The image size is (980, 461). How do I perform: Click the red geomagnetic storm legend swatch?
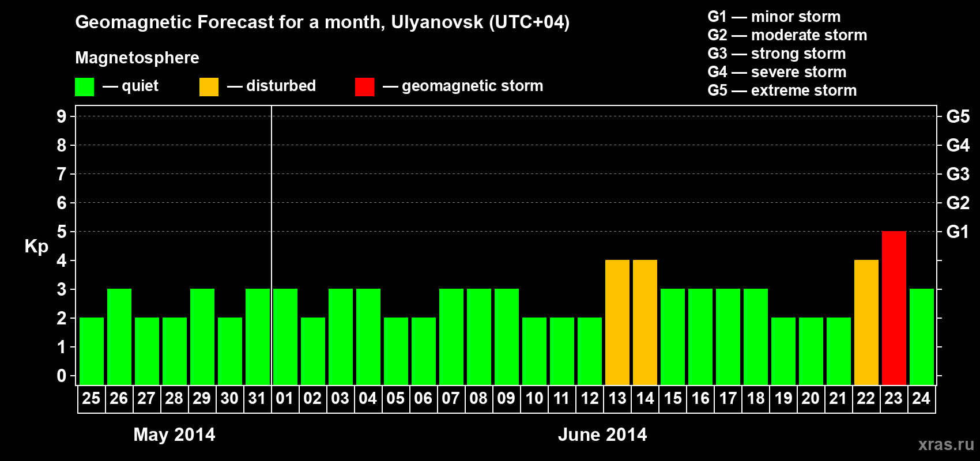click(x=364, y=87)
